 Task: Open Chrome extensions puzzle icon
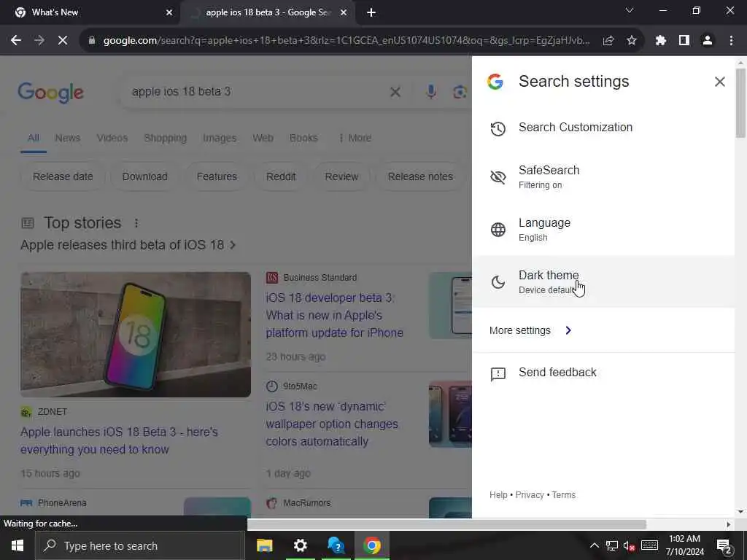[x=660, y=41]
